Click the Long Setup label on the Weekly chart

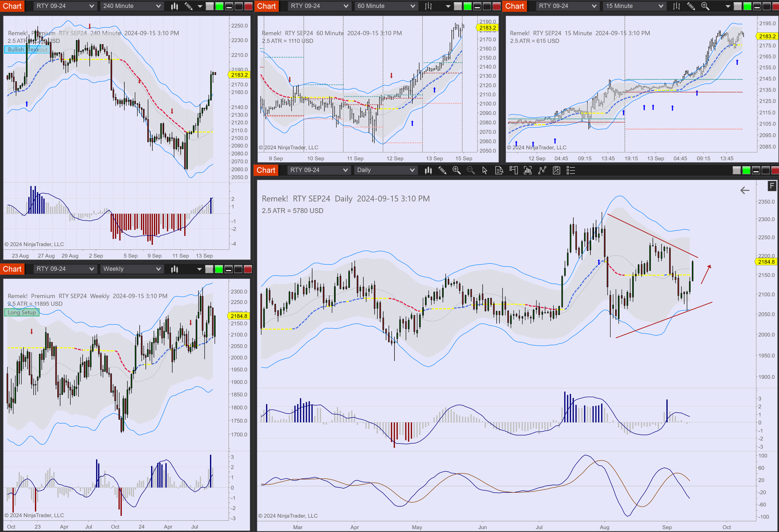coord(22,312)
